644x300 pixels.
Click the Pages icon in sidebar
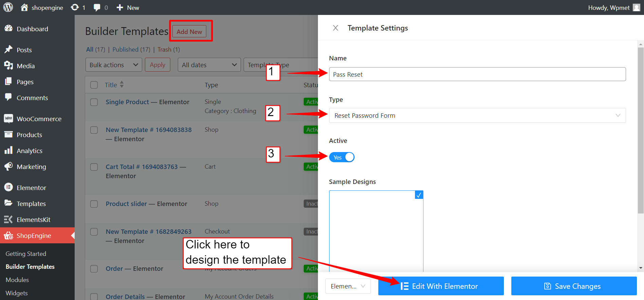[8, 81]
